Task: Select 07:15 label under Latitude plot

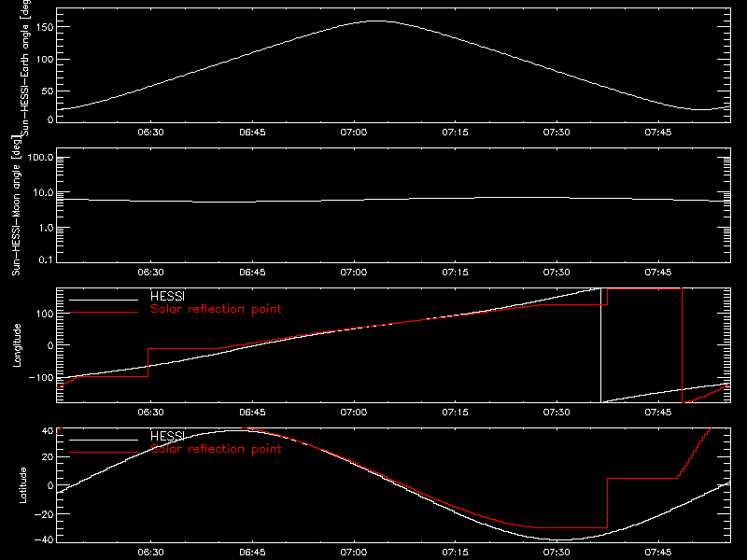Action: (x=455, y=552)
